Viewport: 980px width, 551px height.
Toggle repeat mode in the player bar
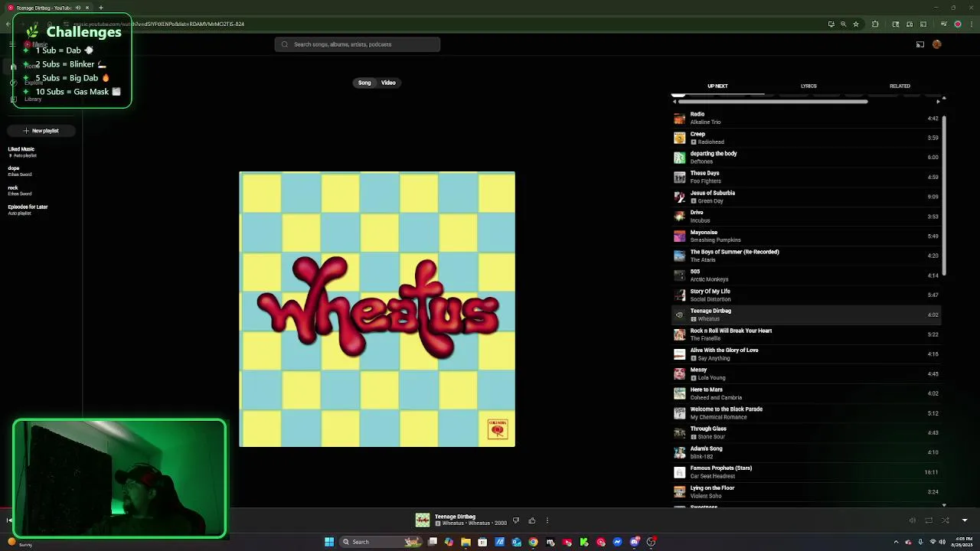click(x=929, y=520)
